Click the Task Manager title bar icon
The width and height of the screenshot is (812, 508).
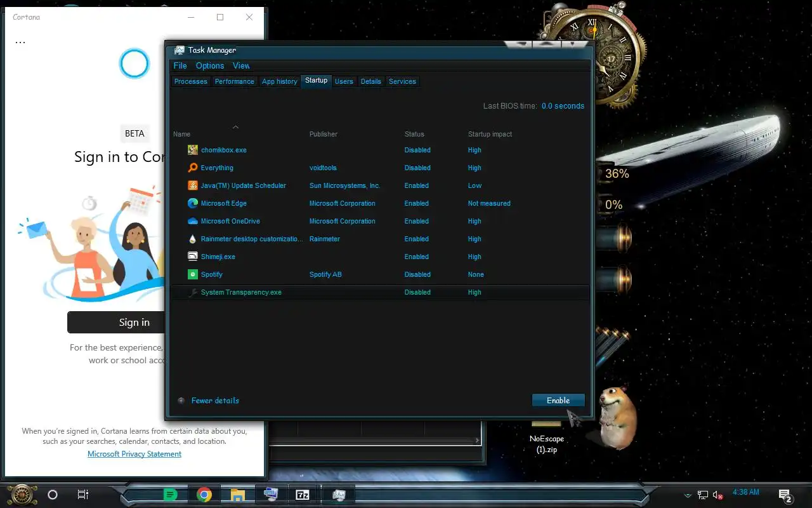click(x=180, y=50)
